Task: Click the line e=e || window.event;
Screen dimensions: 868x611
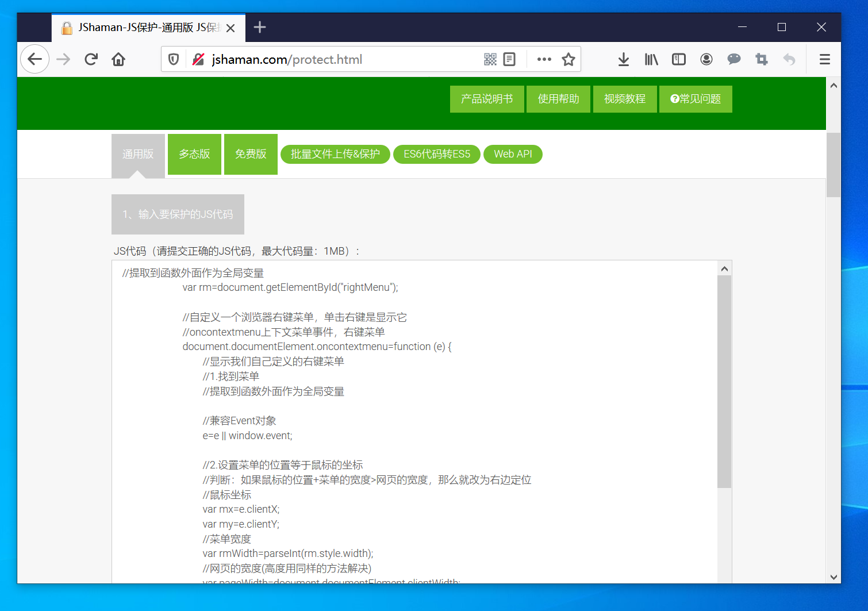Action: [x=247, y=436]
